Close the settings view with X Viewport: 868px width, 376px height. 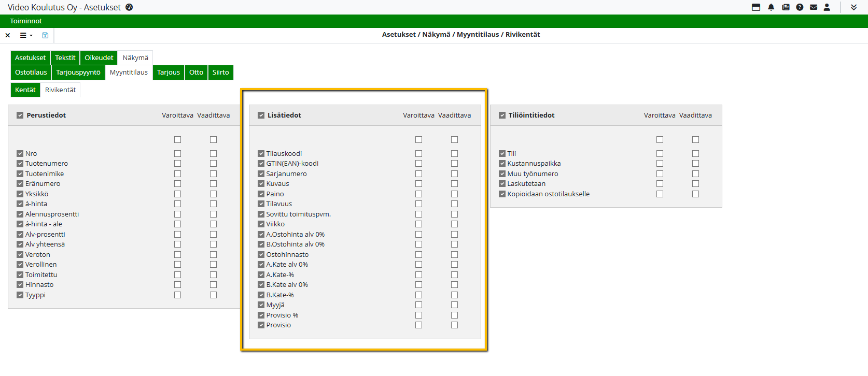pyautogui.click(x=8, y=35)
